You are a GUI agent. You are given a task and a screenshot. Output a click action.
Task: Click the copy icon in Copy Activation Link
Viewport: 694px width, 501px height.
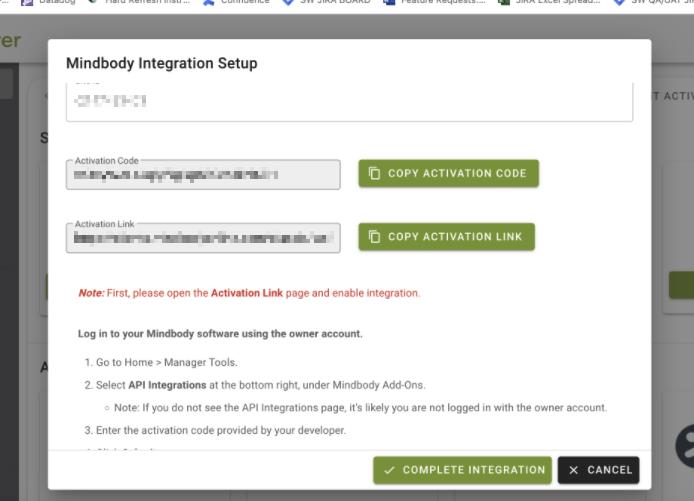click(374, 237)
